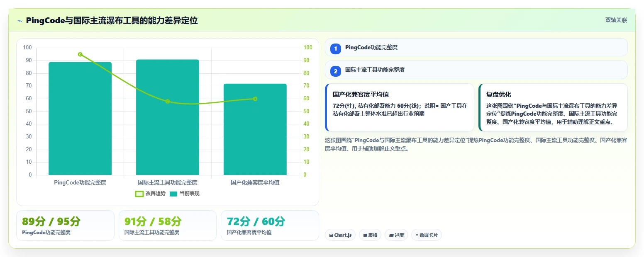This screenshot has width=644, height=257.
Task: Click the trend line point at 60
Action: 255,99
